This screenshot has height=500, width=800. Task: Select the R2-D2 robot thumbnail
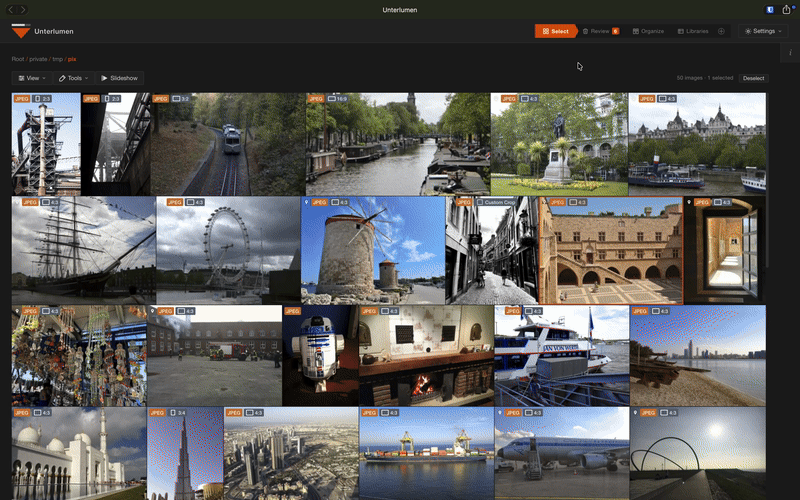pyautogui.click(x=320, y=356)
